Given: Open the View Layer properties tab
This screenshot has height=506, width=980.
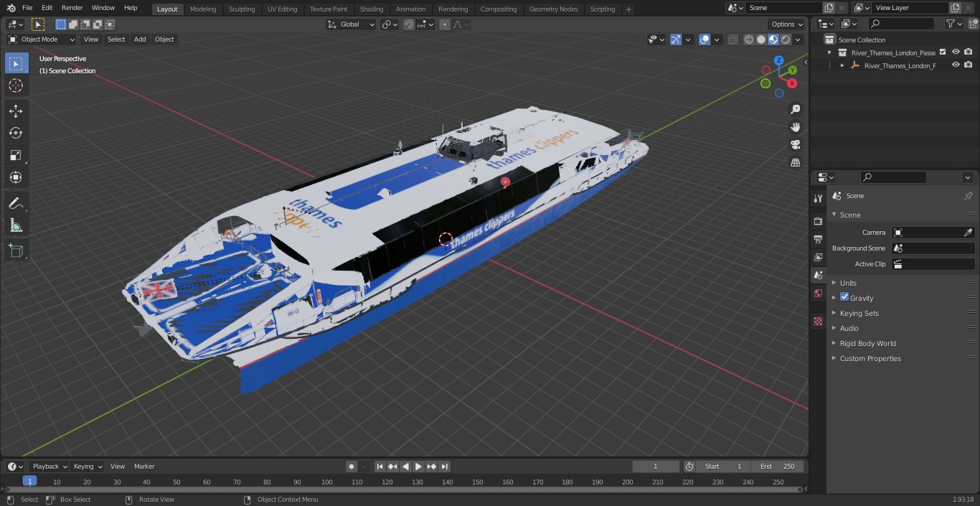Looking at the screenshot, I should point(818,257).
